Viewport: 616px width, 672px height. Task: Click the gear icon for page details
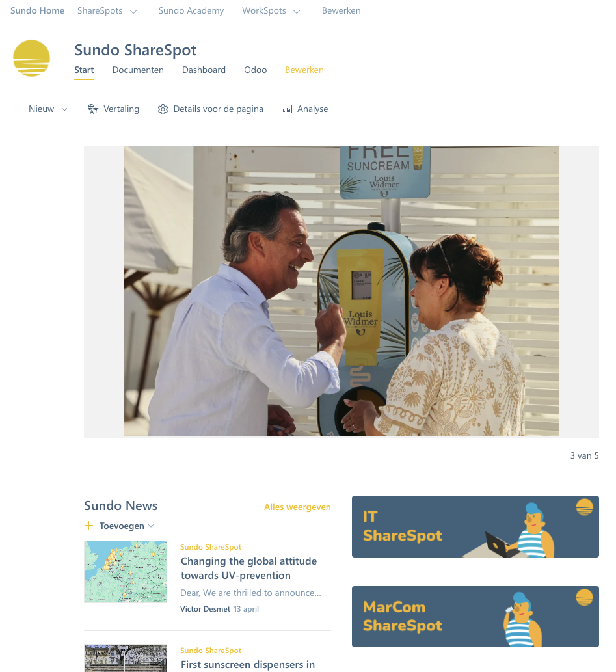point(163,109)
